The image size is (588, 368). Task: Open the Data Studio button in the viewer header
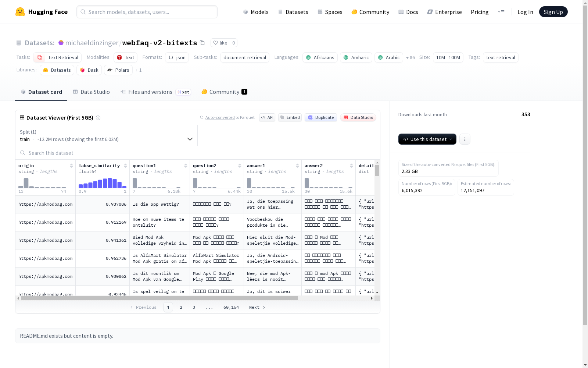click(x=358, y=117)
